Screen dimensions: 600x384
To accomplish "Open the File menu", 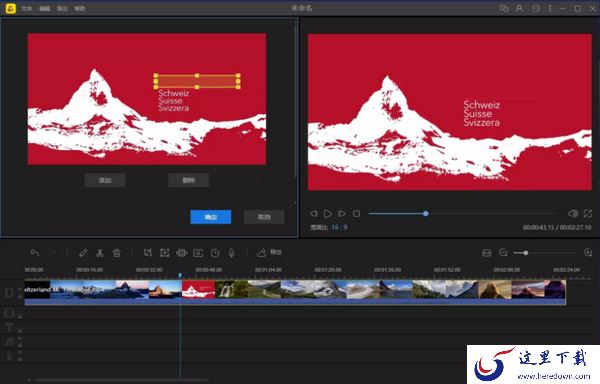I will pyautogui.click(x=27, y=8).
